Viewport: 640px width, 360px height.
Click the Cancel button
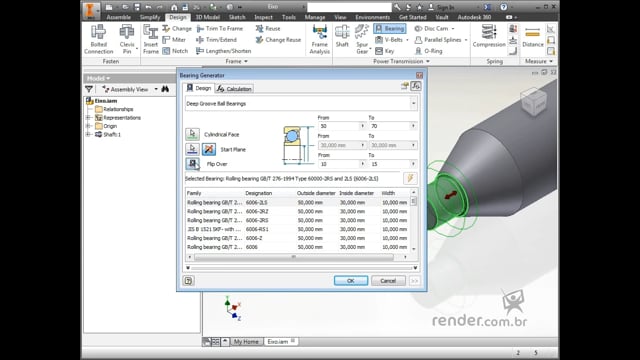click(x=388, y=280)
